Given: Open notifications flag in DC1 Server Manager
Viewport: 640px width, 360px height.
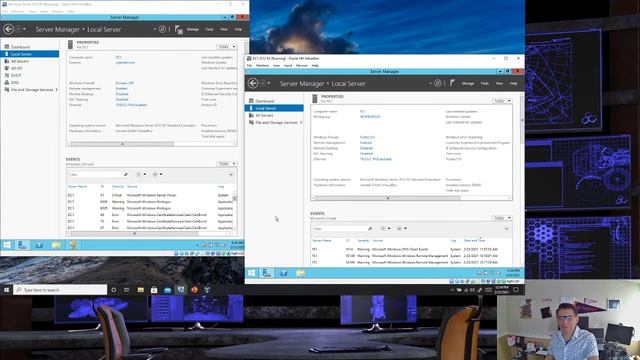Looking at the screenshot, I should click(x=178, y=29).
